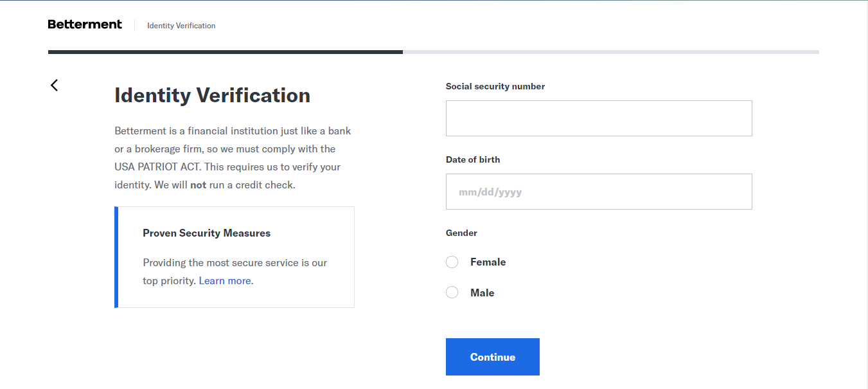Image resolution: width=868 pixels, height=389 pixels.
Task: Click the Identity Verification header breadcrumb
Action: 181,26
